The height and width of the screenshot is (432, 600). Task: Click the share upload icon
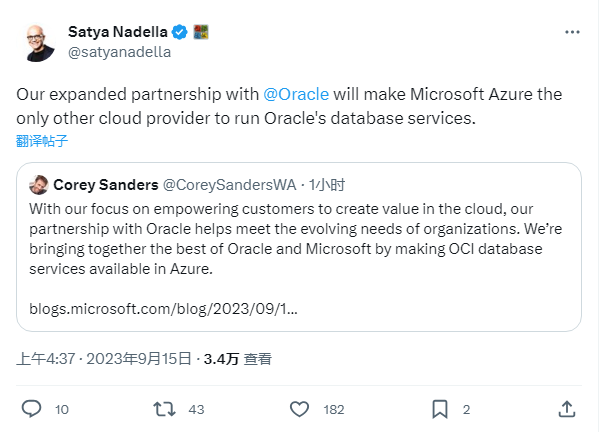(x=566, y=409)
